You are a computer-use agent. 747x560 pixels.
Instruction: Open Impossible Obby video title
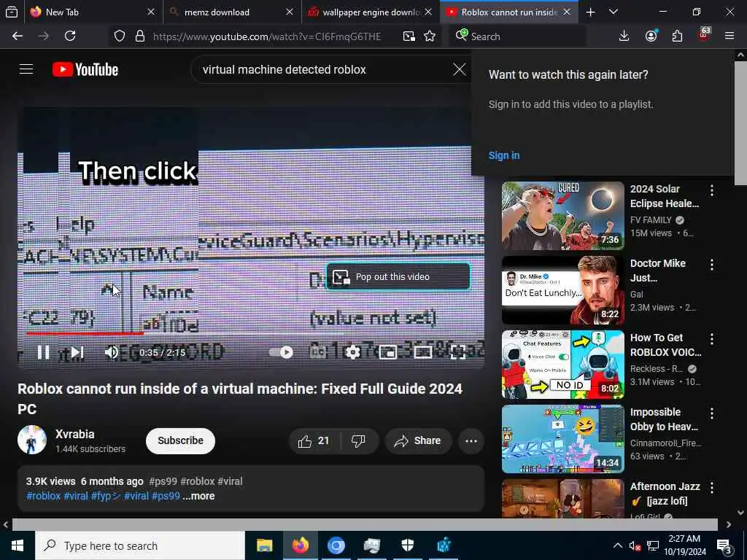(664, 419)
